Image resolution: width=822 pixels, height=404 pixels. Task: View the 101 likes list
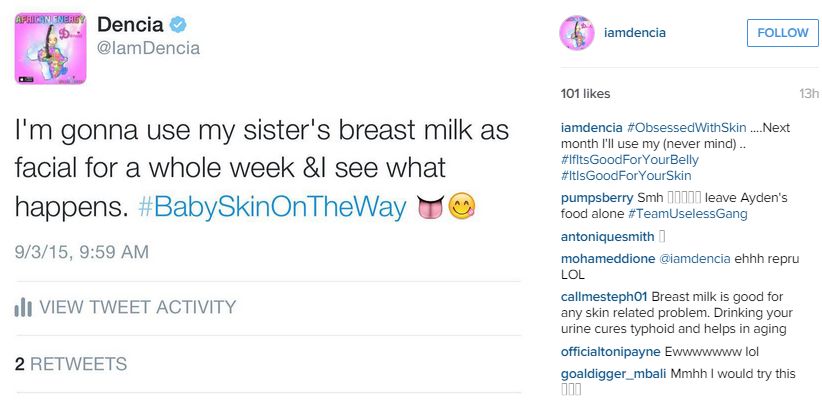pos(585,94)
